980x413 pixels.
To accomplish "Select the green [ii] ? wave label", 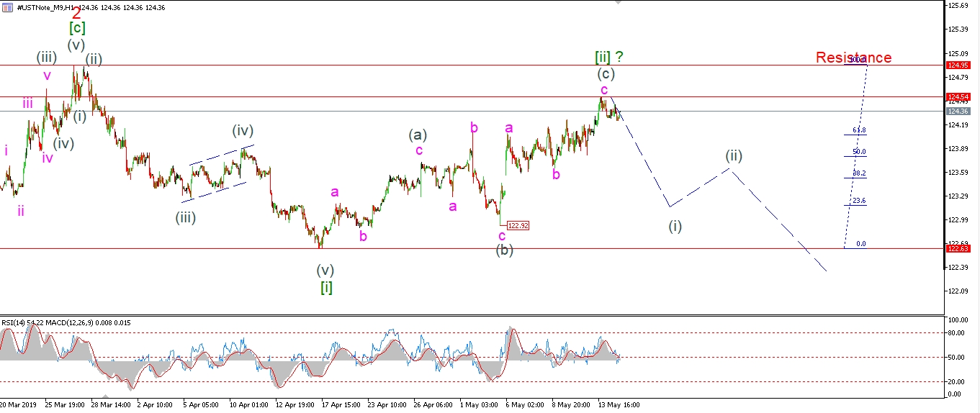I will click(x=608, y=57).
